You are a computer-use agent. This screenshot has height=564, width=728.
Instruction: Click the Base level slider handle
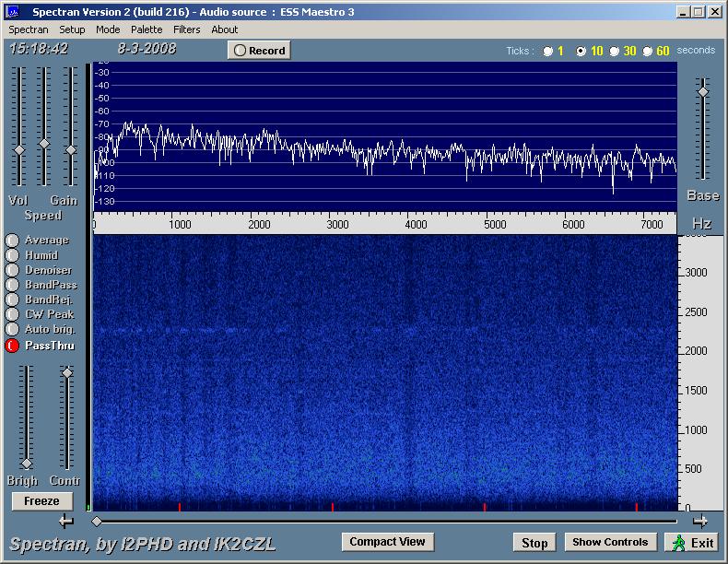[702, 91]
